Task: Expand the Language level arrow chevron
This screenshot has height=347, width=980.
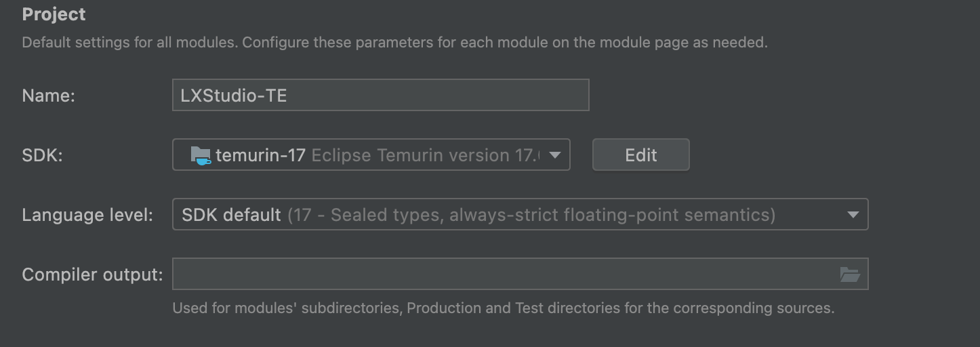Action: (853, 215)
